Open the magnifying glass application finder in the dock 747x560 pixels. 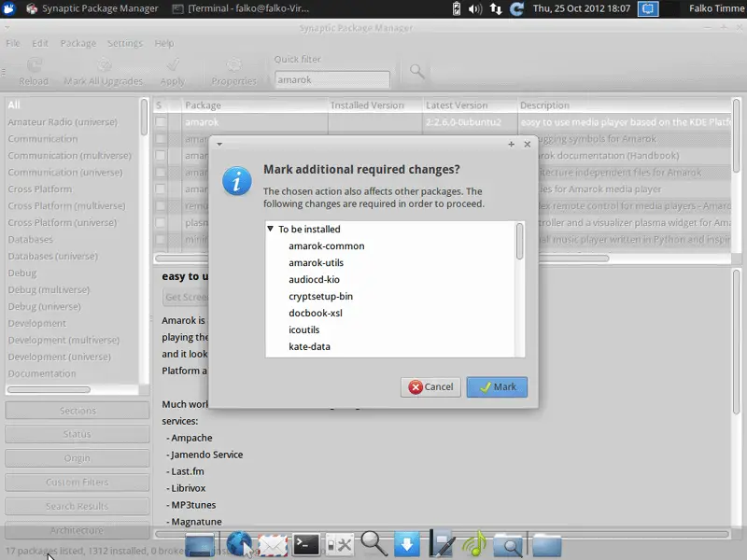tap(373, 544)
